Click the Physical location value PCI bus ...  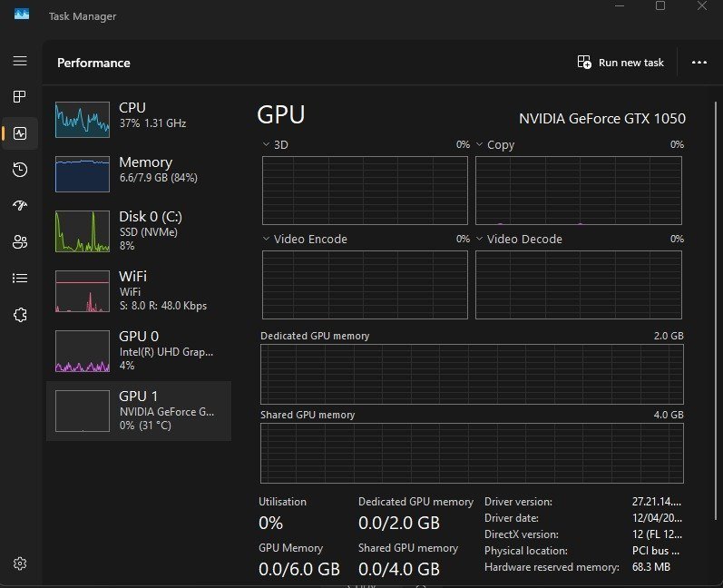point(656,551)
